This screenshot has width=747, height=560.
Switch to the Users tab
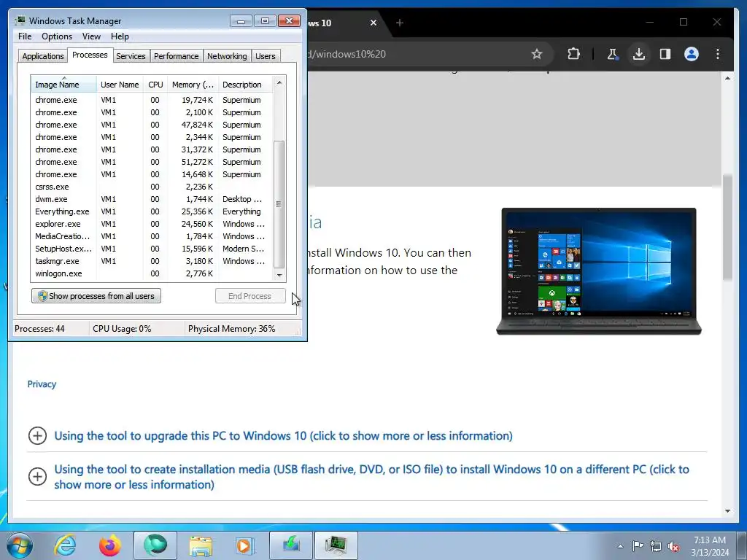(266, 55)
